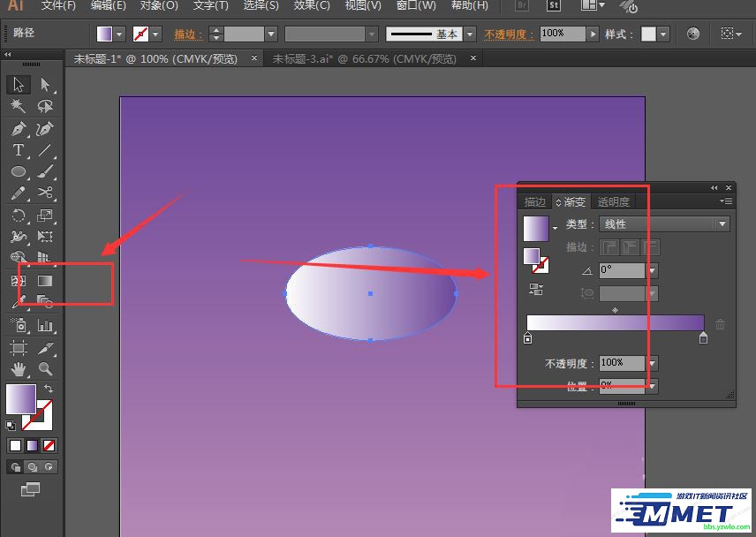Viewport: 756px width, 537px height.
Task: Set fill mode to solid Color
Action: coord(15,445)
